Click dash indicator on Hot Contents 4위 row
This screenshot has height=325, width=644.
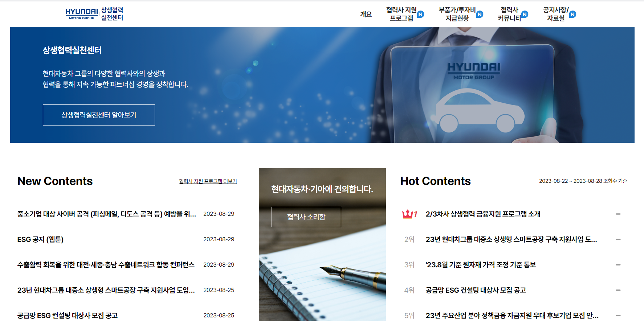(x=618, y=290)
